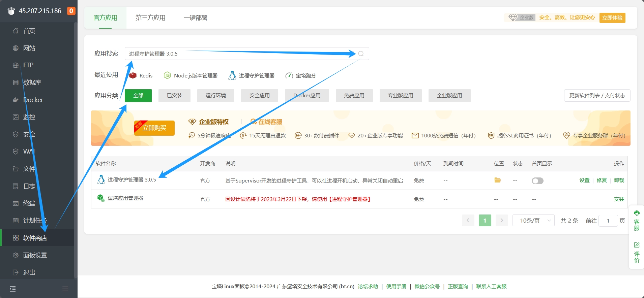Click 卸载 for 进程守护管理器
The width and height of the screenshot is (644, 298).
click(619, 180)
